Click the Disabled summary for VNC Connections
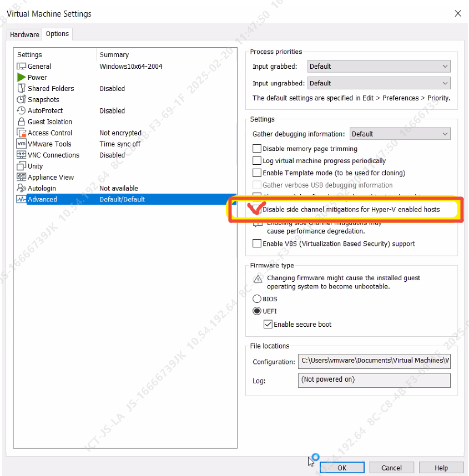Screen dimensions: 469x476 112,155
